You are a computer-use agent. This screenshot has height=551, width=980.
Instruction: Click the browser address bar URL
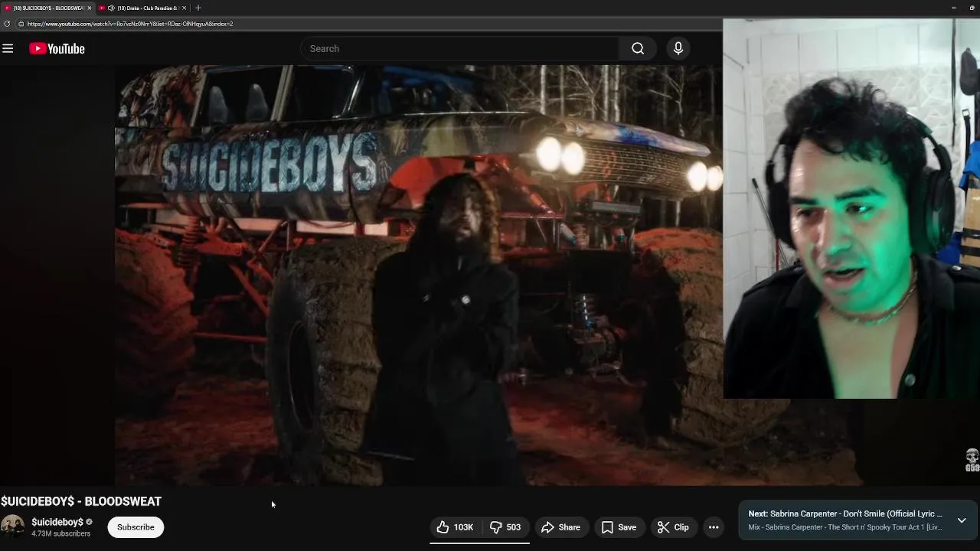pyautogui.click(x=130, y=24)
